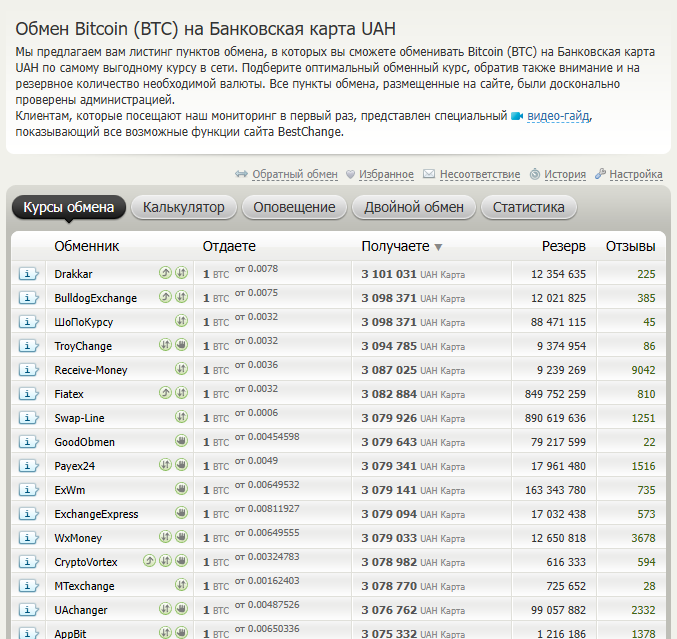Click the clock icon beside История
The width and height of the screenshot is (677, 639).
point(535,174)
